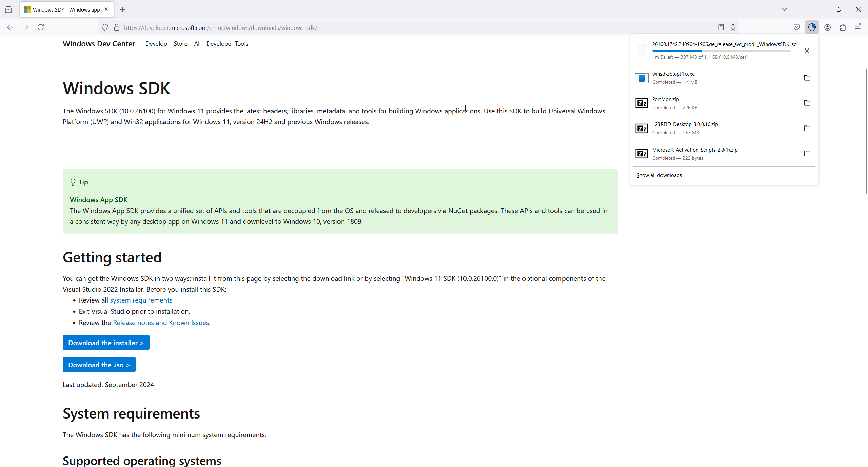Select the Store navigation item
Screen dimensions: 868x467
pos(180,44)
